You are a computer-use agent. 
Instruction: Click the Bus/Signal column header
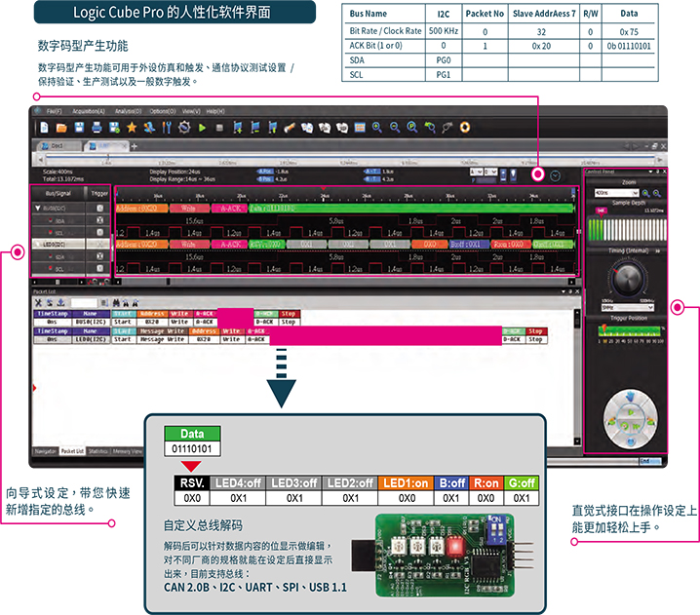[58, 193]
